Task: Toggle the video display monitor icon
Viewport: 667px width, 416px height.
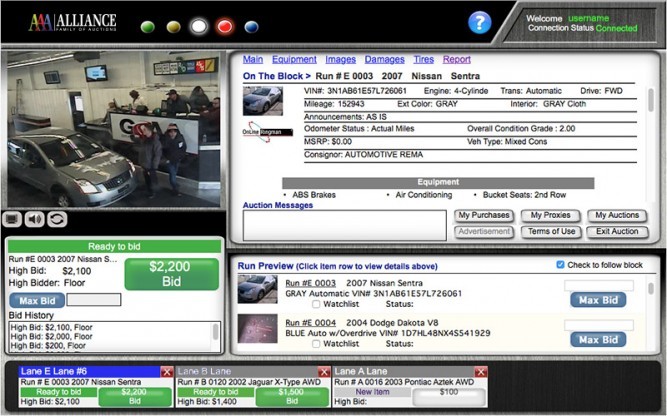Action: (x=12, y=219)
